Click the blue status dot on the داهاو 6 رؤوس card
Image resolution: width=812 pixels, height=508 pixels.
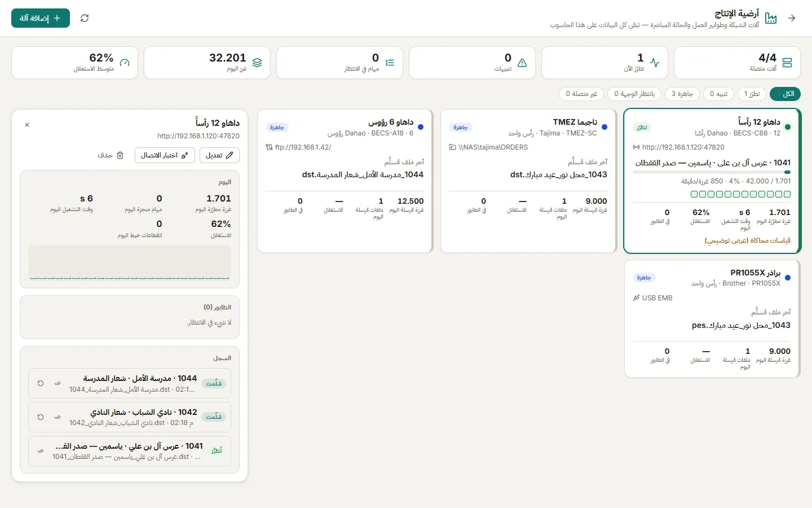(x=421, y=127)
